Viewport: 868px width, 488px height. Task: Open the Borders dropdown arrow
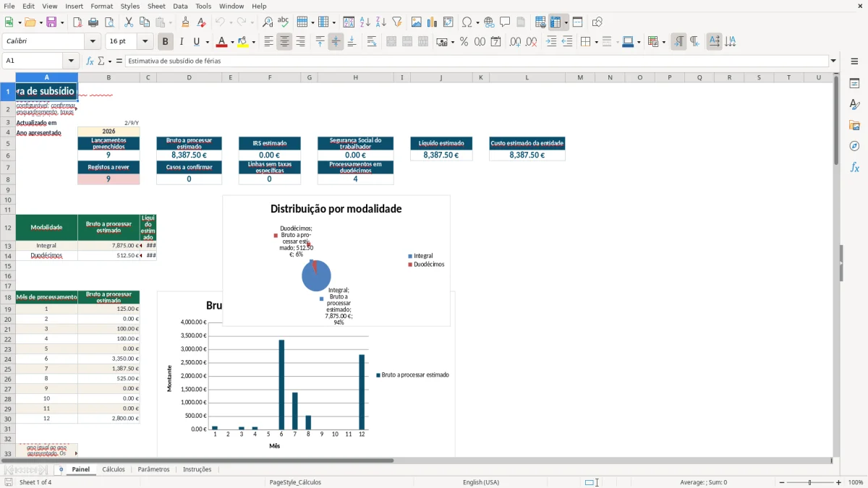tap(595, 42)
